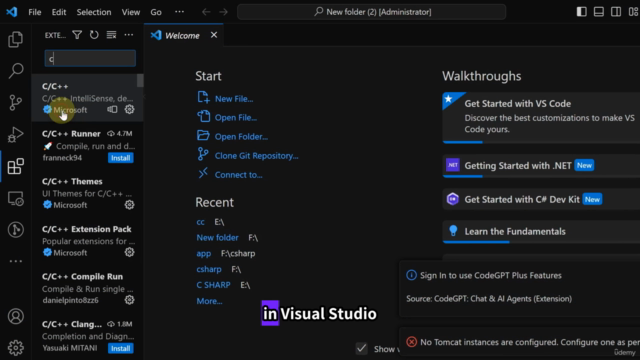Viewport: 640px width, 360px height.
Task: Install the C/C++ Clang extension
Action: point(120,348)
